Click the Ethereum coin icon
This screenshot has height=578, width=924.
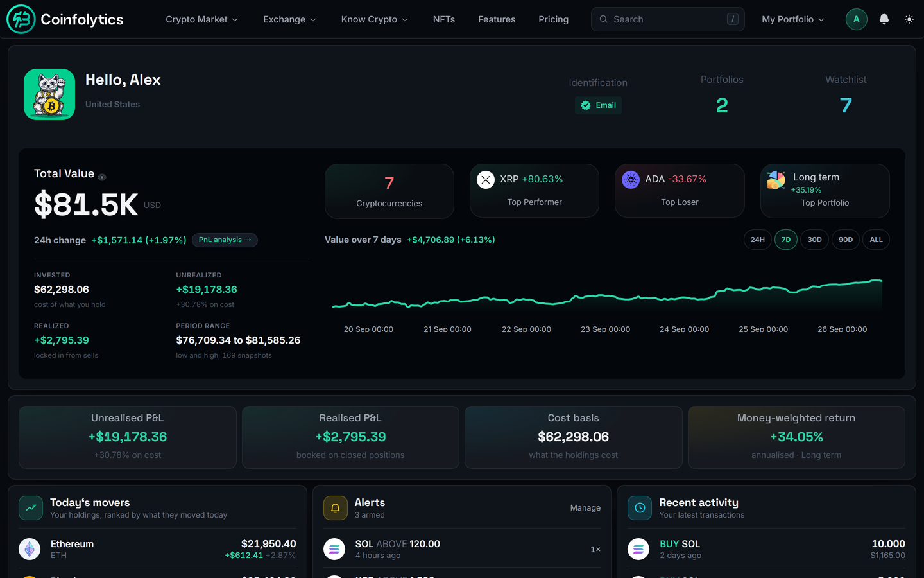[x=30, y=549]
